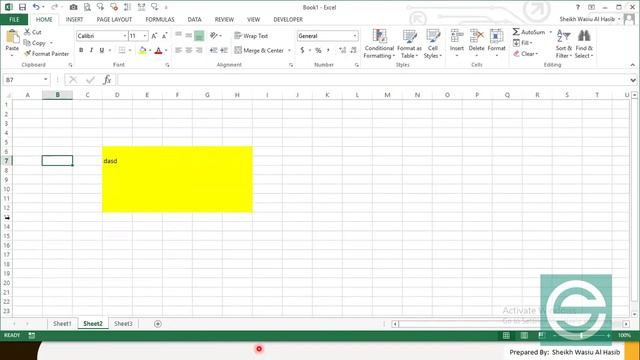Cut the selected cell
This screenshot has height=360, width=640.
click(x=32, y=32)
